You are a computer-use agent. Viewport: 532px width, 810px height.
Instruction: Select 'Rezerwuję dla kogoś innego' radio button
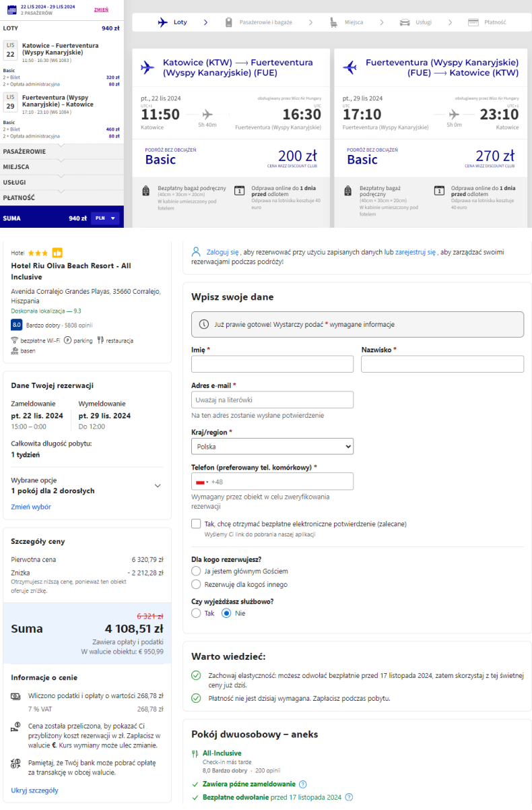(196, 584)
